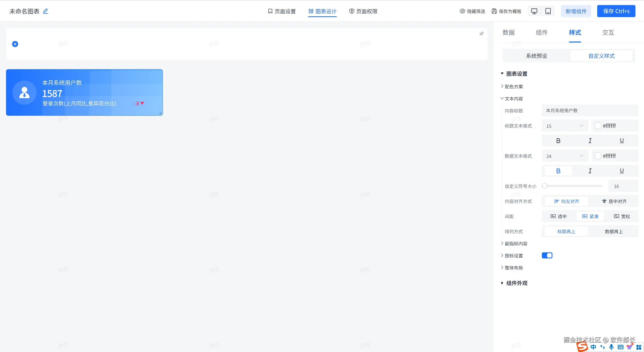Open the 页面设置 tab

[282, 11]
